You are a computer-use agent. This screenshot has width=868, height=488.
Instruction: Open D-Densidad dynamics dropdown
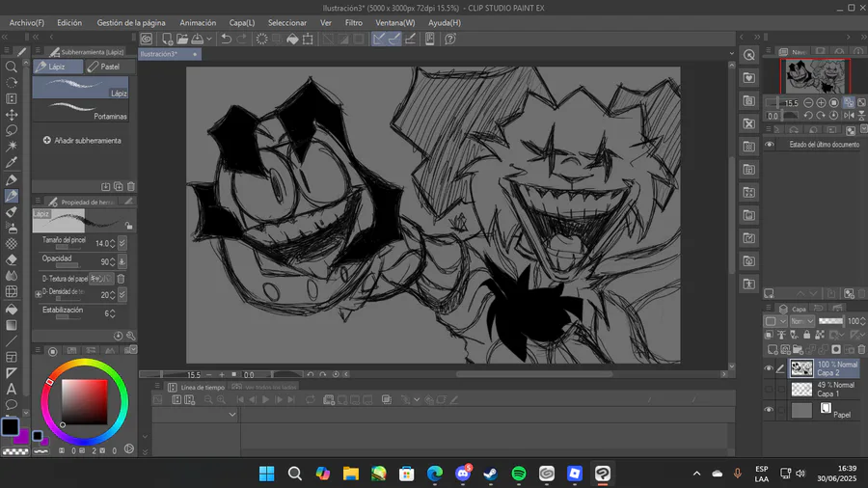[x=122, y=294]
